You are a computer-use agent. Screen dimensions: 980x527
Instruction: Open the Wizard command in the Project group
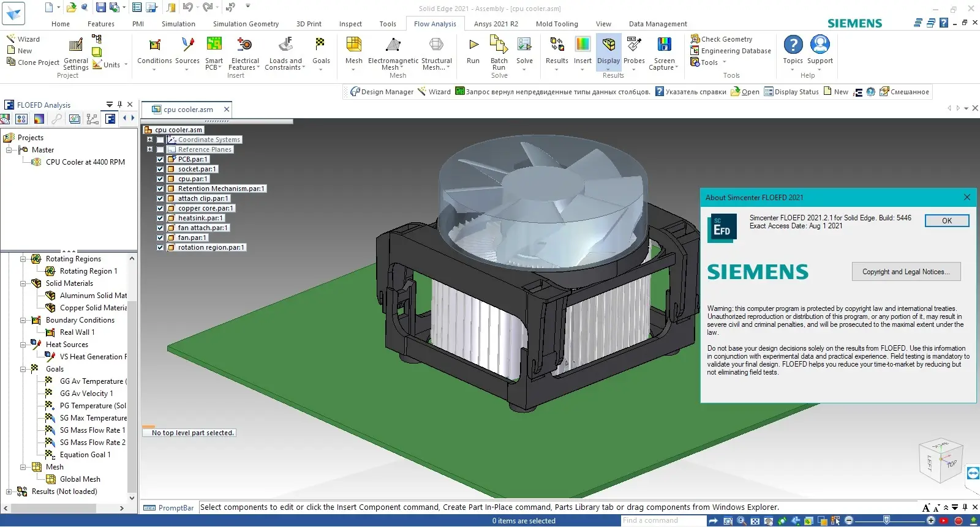pyautogui.click(x=23, y=39)
